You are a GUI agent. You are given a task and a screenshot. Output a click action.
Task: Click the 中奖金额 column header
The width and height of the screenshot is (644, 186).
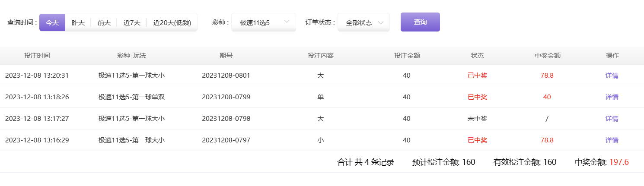[x=547, y=56]
